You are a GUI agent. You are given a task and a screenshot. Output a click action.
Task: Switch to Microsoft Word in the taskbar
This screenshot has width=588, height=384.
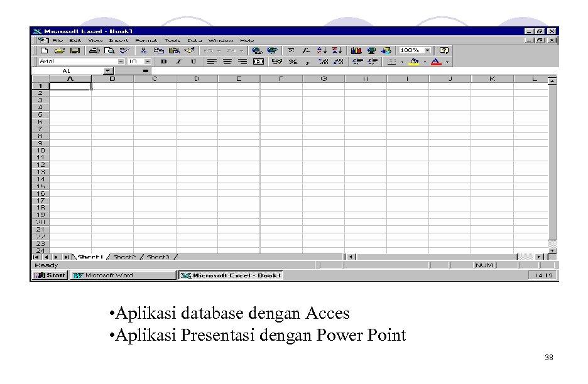[x=123, y=275]
